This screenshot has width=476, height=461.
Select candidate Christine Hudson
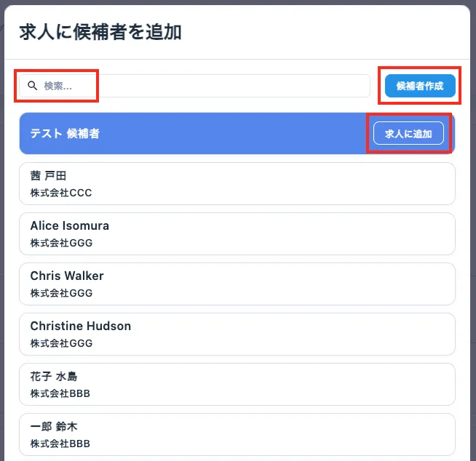click(x=80, y=326)
